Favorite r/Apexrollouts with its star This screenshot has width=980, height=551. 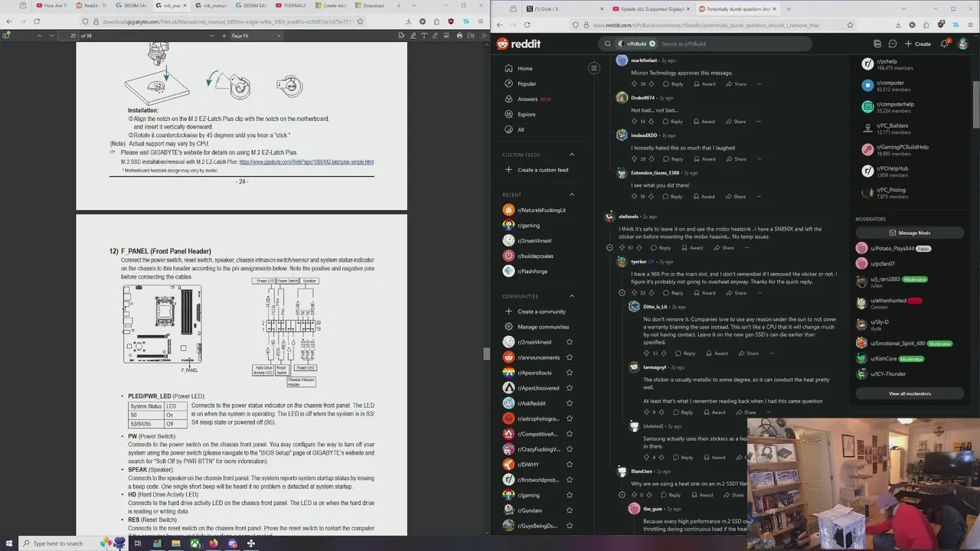tap(569, 373)
